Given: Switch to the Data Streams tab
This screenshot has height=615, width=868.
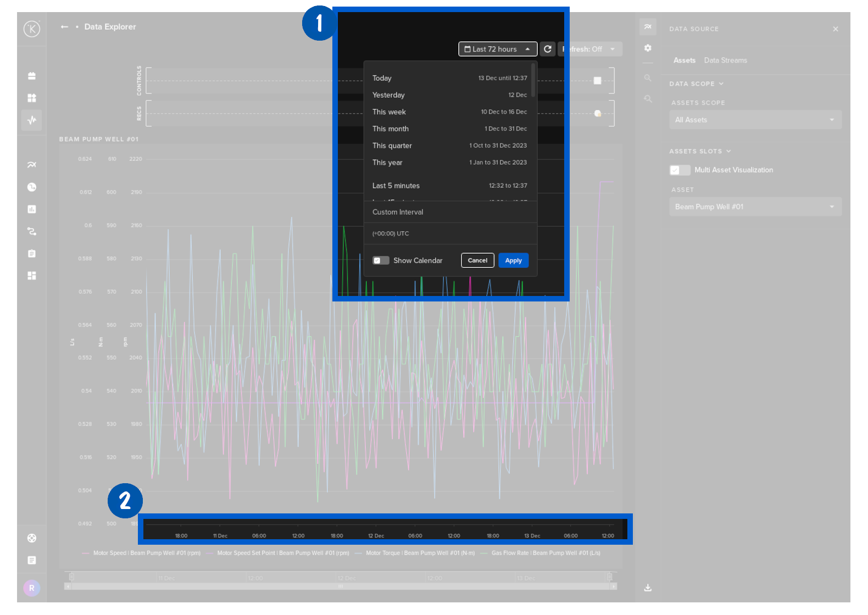Looking at the screenshot, I should point(725,60).
